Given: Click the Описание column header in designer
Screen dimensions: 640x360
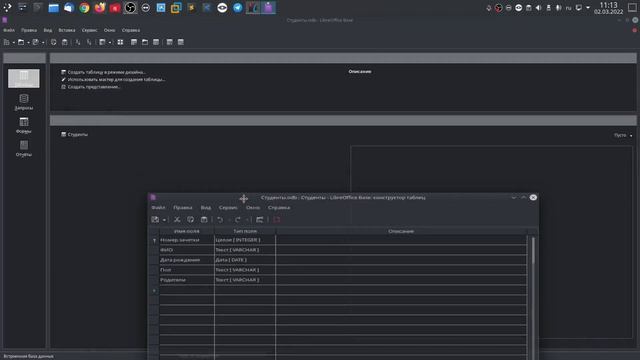Looking at the screenshot, I should click(401, 231).
